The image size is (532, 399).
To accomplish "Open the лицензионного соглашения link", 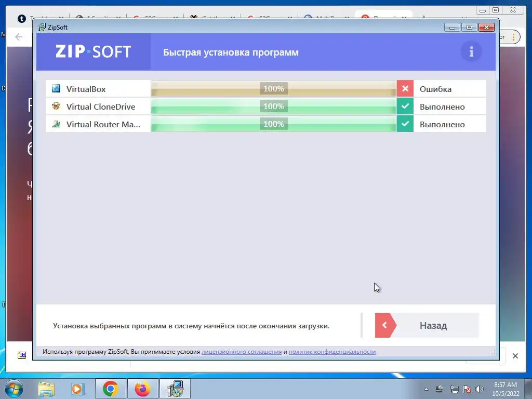I will (242, 352).
